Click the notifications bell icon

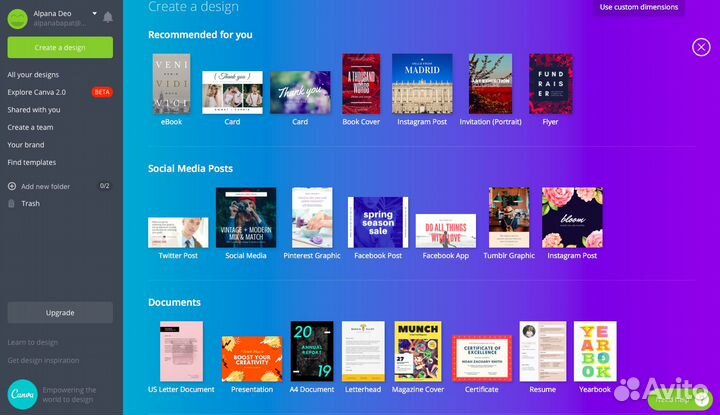coord(107,17)
